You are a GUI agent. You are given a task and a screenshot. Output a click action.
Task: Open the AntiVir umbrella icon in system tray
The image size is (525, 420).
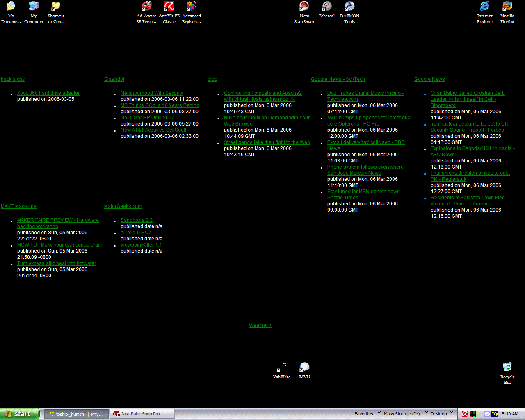pos(465,414)
